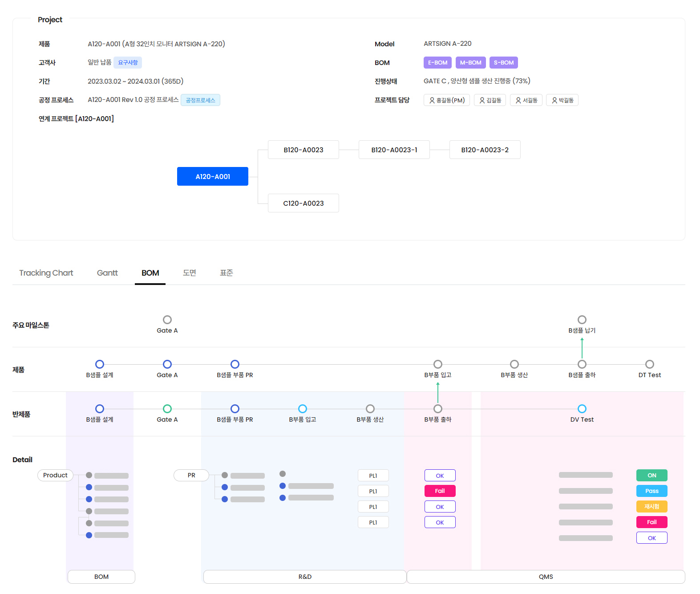The image size is (700, 594).
Task: Click the green ON status badge
Action: (651, 475)
